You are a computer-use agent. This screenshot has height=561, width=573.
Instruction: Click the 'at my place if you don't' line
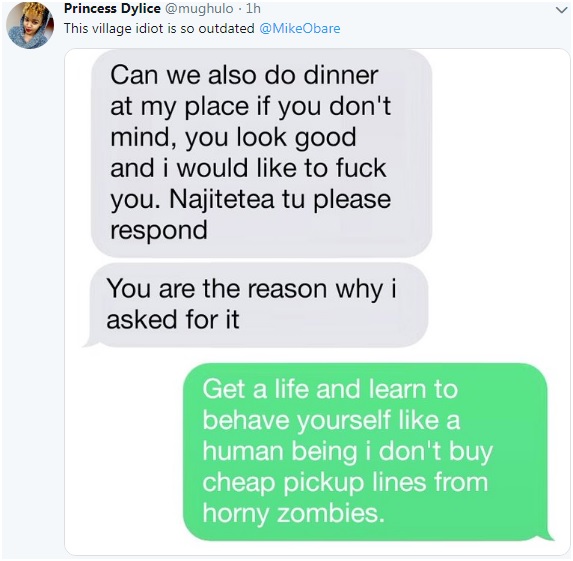tap(250, 107)
